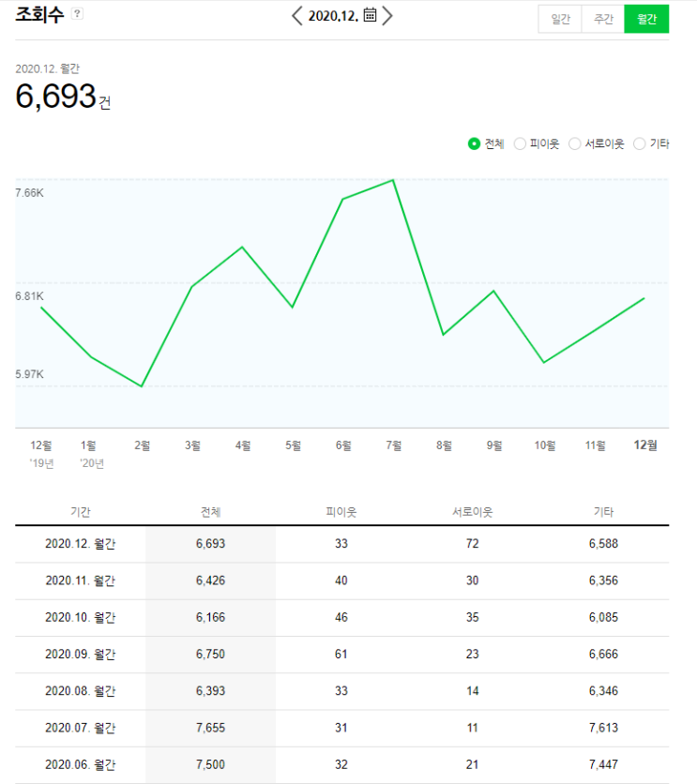The image size is (697, 784).
Task: Click the help question mark icon beside 조회수
Action: [77, 14]
